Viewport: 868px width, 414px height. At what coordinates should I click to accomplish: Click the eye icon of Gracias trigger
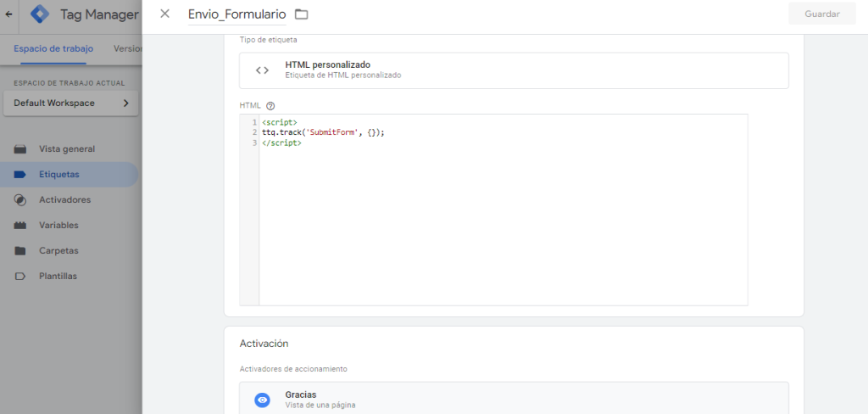coord(262,400)
